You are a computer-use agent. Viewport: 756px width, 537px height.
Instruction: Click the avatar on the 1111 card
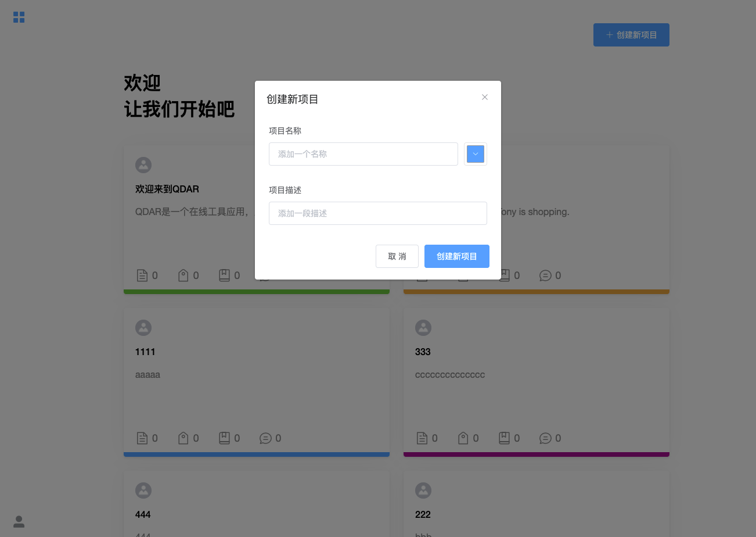coord(143,327)
